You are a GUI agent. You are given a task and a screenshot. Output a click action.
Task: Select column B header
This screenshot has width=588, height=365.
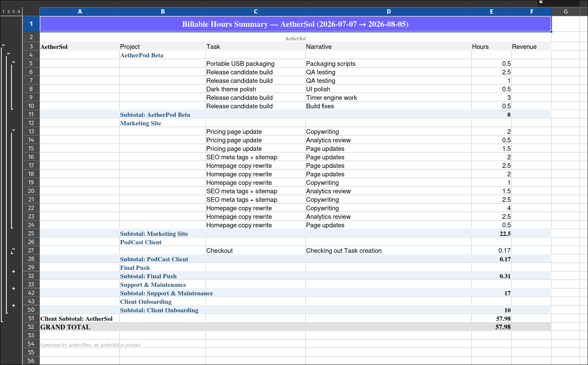163,11
